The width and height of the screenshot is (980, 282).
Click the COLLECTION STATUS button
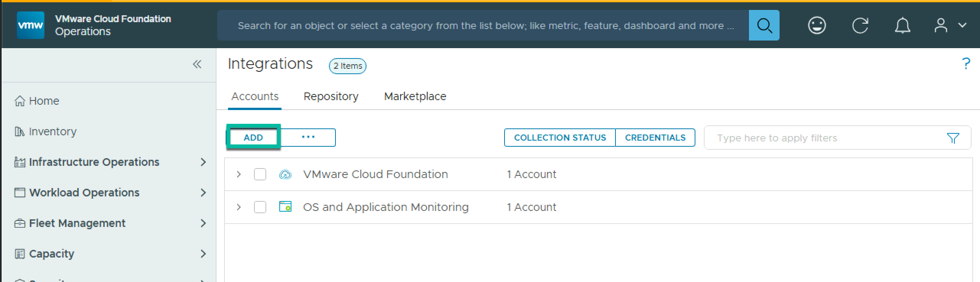tap(560, 138)
